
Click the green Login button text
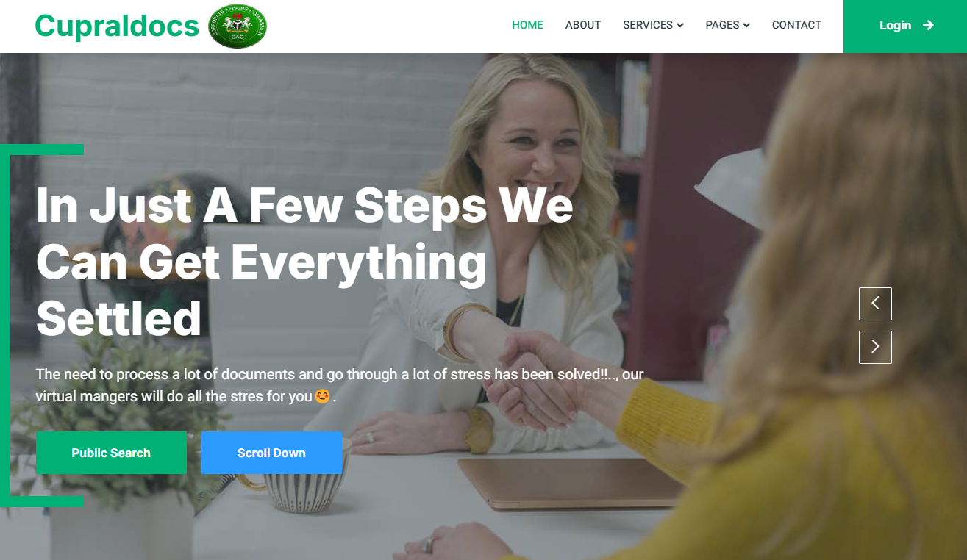pyautogui.click(x=895, y=26)
